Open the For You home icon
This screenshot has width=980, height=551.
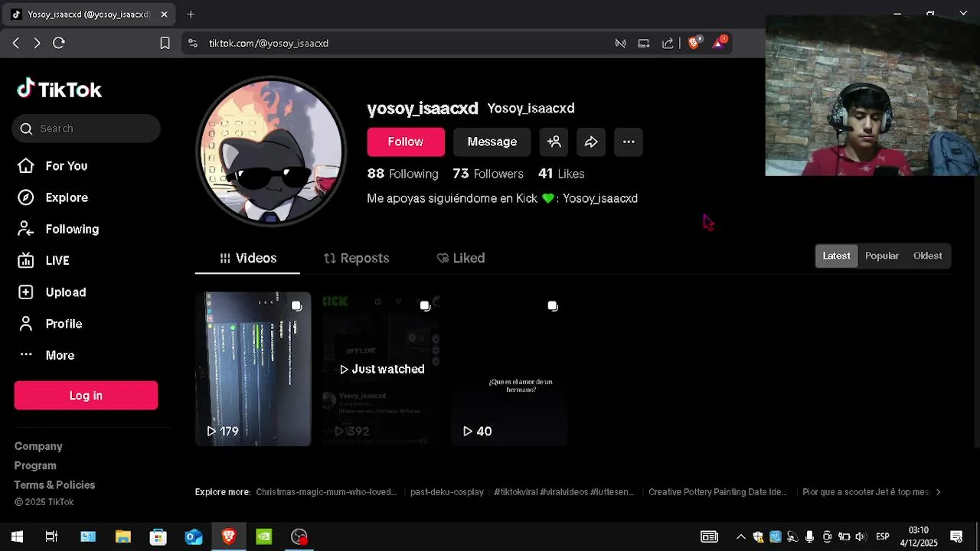26,166
